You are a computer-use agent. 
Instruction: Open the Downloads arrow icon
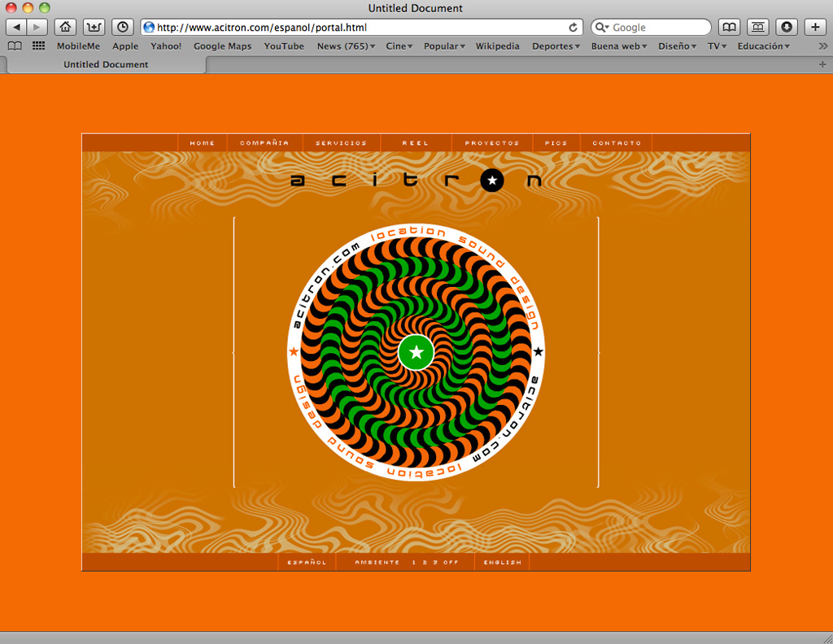pos(786,27)
